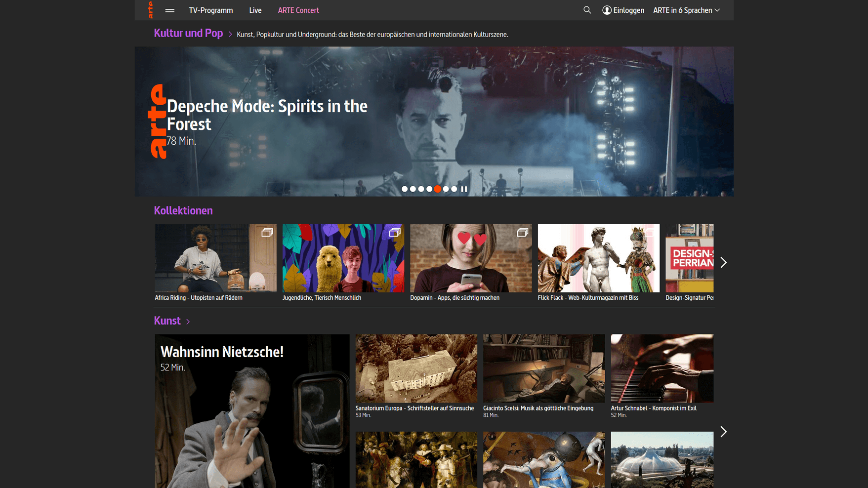Open the hamburger navigation menu
Image resolution: width=868 pixels, height=488 pixels.
point(169,10)
